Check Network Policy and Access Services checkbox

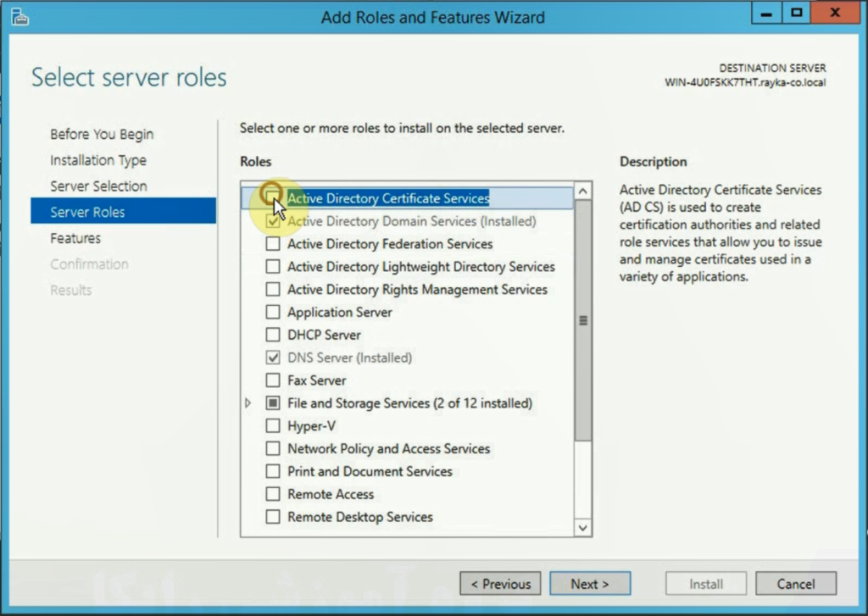273,447
